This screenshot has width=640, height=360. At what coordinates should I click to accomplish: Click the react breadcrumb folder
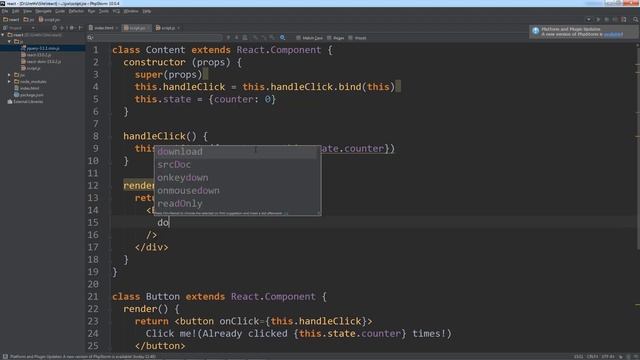pyautogui.click(x=11, y=19)
